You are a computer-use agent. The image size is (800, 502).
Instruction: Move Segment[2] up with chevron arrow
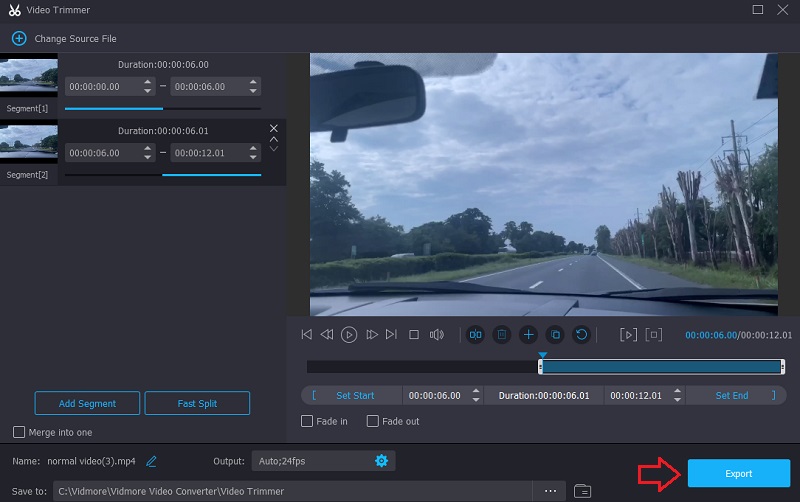tap(274, 140)
